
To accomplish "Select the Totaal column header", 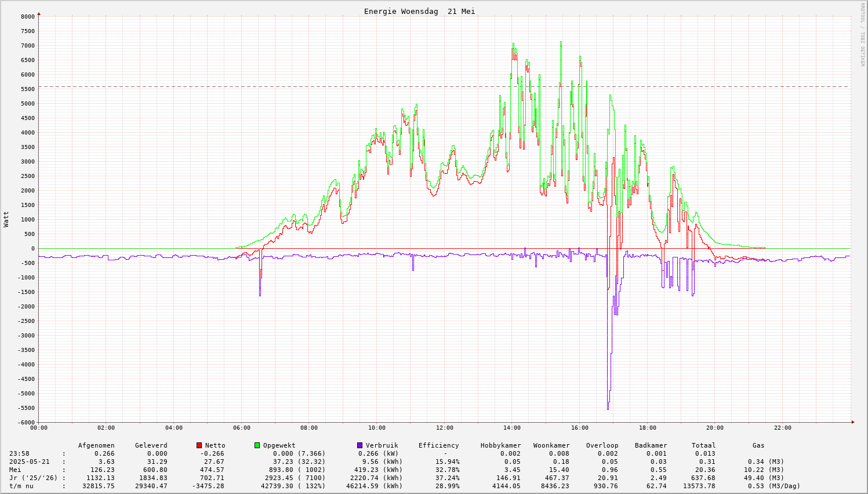I will coord(703,445).
